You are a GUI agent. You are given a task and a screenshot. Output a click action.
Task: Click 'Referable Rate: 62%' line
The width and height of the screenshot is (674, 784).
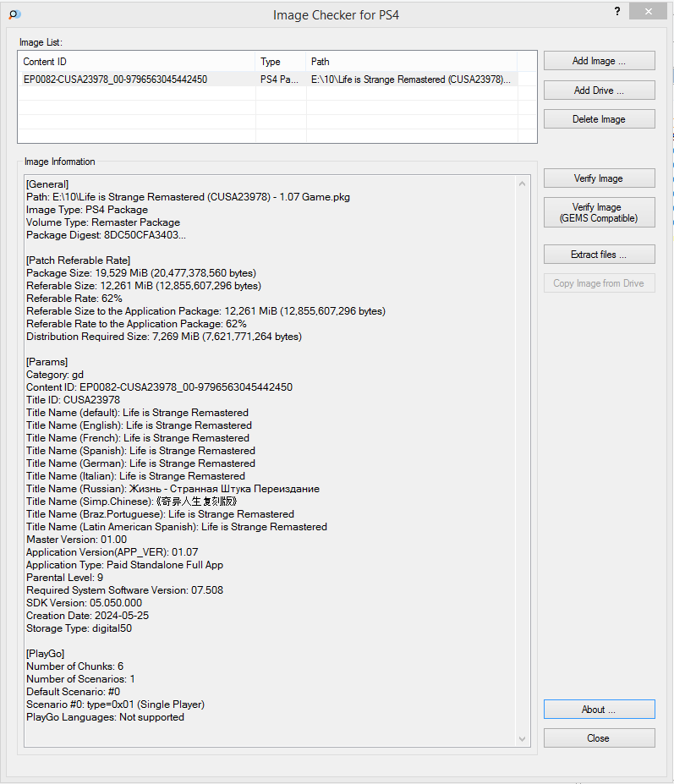click(x=74, y=299)
